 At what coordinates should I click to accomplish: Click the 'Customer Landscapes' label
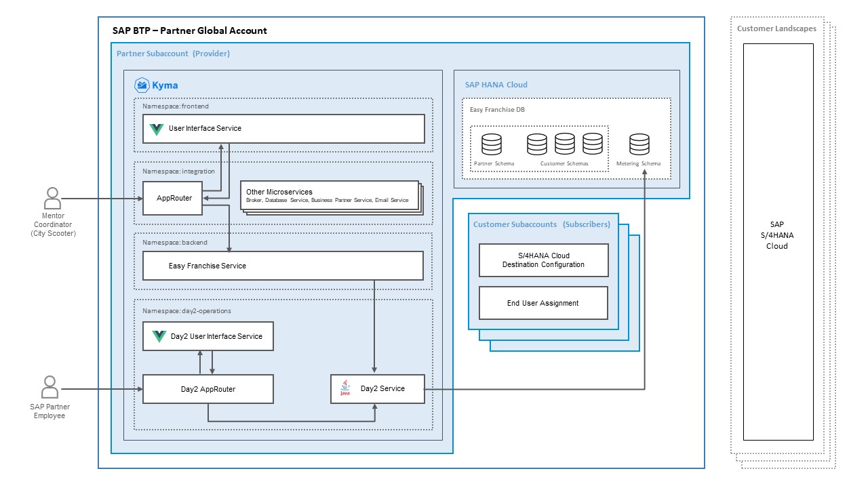coord(777,28)
